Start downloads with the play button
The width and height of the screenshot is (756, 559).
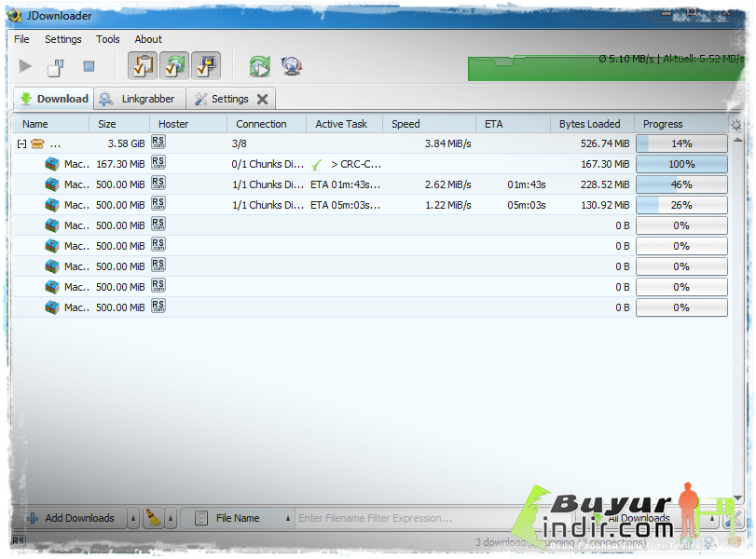(x=25, y=66)
